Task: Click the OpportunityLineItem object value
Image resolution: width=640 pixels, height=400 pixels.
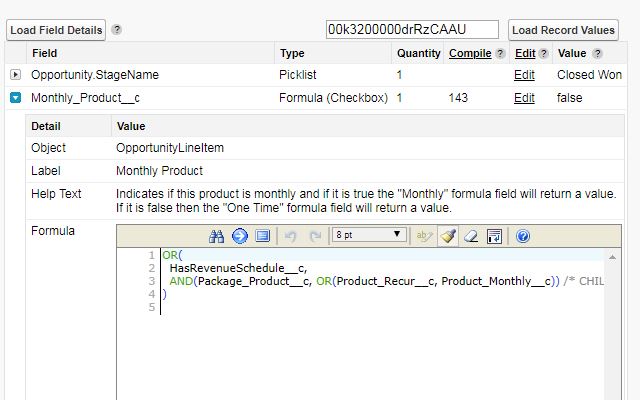Action: click(170, 148)
